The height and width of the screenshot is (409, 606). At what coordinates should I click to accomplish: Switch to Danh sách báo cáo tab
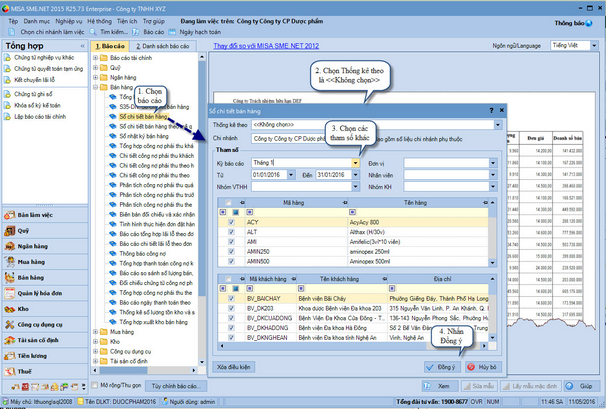point(163,46)
